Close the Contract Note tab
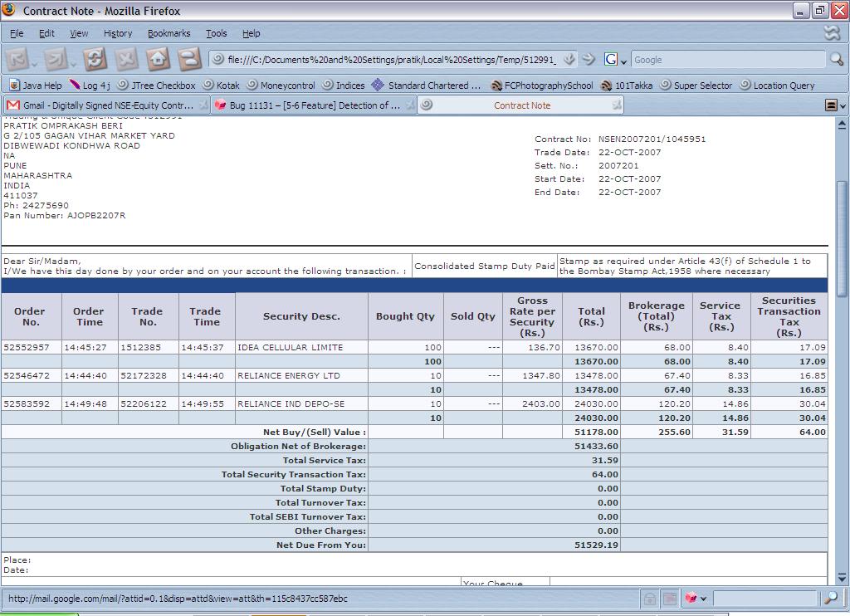Viewport: 850px width, 616px height. click(x=617, y=105)
